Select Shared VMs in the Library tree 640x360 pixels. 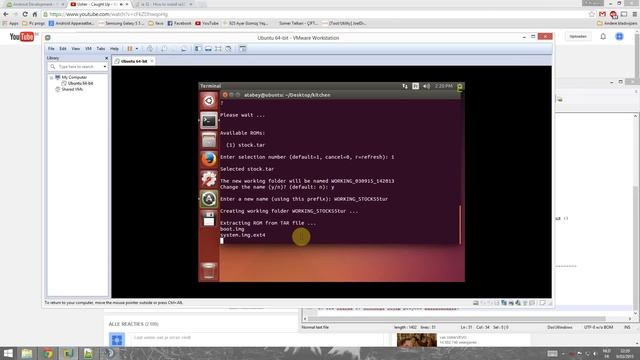click(x=72, y=89)
